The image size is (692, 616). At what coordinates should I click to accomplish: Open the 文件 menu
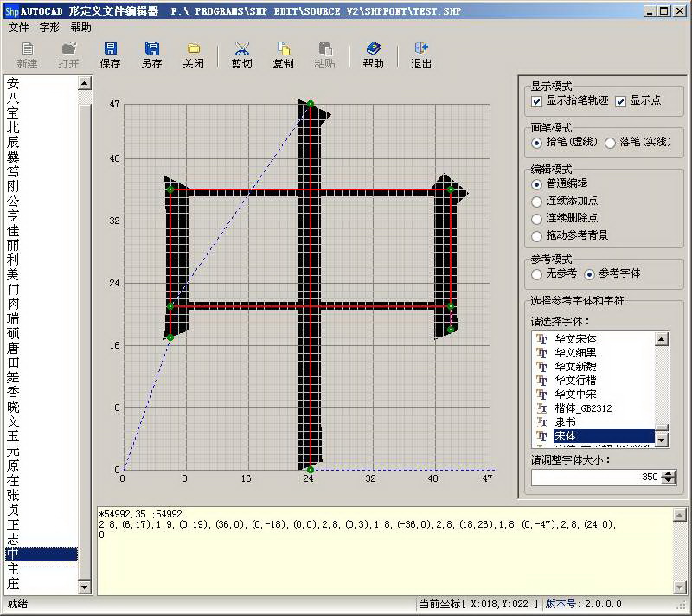(x=18, y=28)
